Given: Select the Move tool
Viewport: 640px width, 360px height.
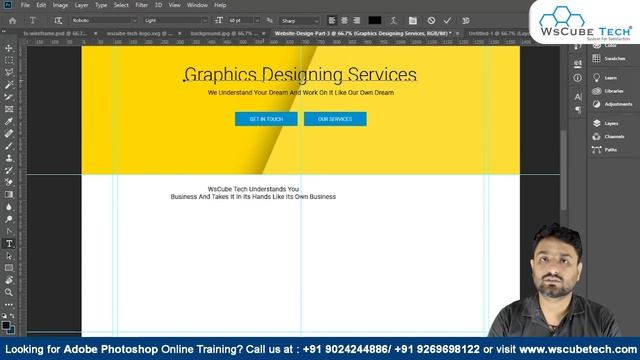Looking at the screenshot, I should click(x=9, y=48).
